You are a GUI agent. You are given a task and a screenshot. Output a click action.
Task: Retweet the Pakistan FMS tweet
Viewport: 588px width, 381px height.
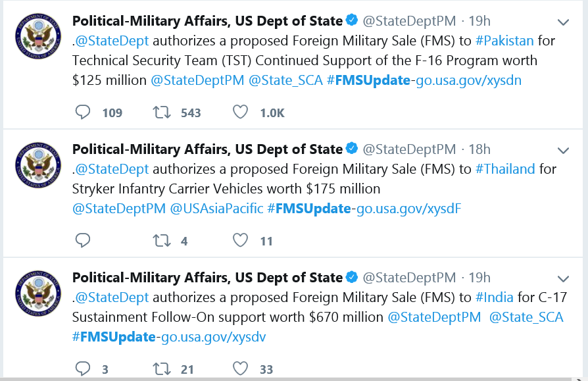[x=162, y=112]
